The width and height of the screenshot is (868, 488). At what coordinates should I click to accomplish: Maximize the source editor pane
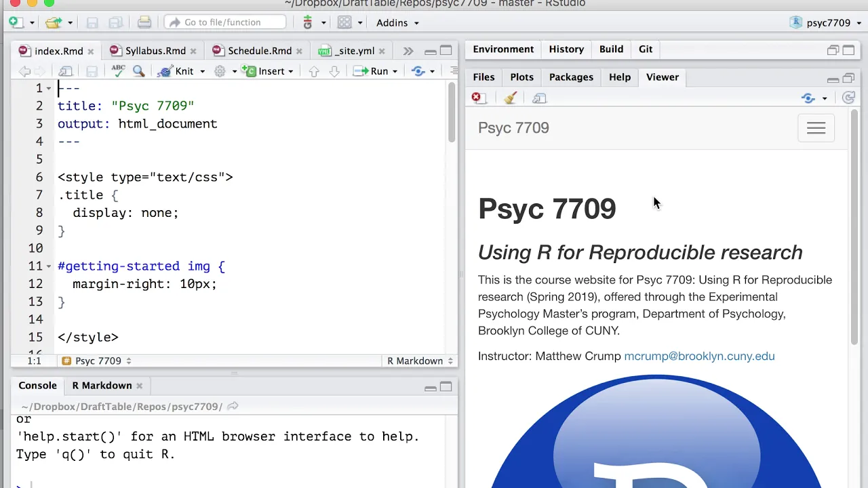(446, 51)
